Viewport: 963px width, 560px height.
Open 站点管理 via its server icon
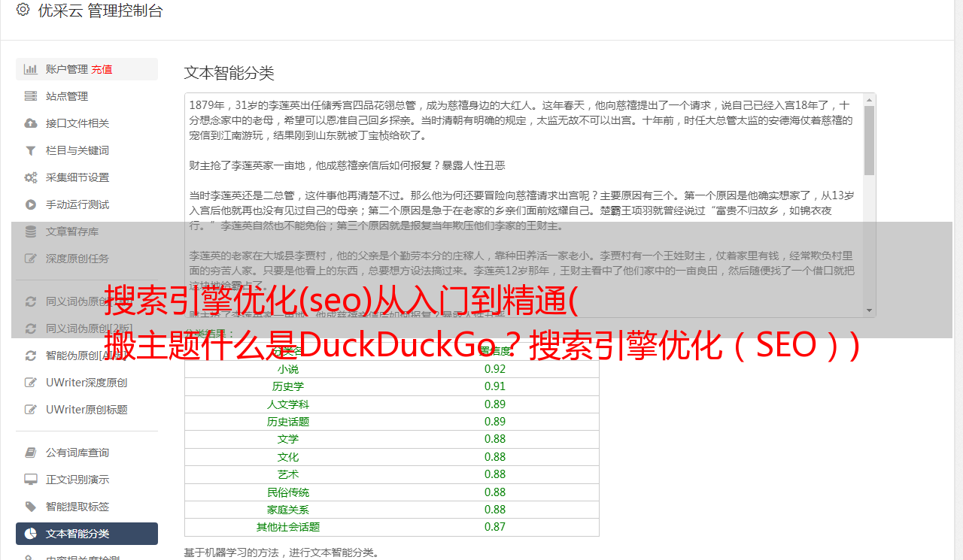coord(31,96)
